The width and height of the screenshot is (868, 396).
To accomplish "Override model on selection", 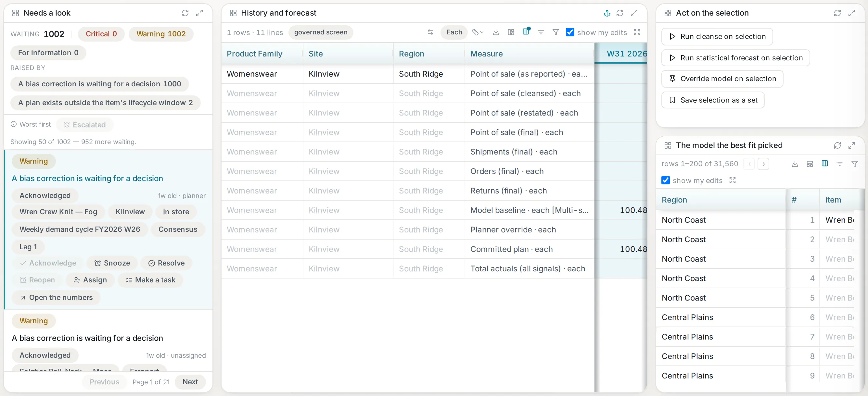I will point(722,79).
